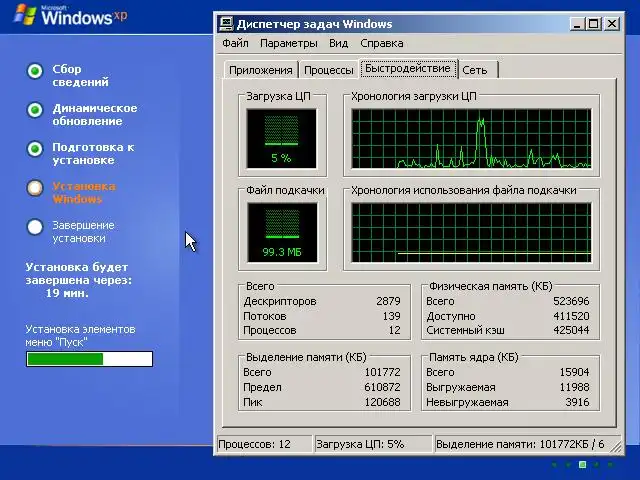The width and height of the screenshot is (640, 480).
Task: Click memory allocation Всего value 101772
Action: pos(382,372)
